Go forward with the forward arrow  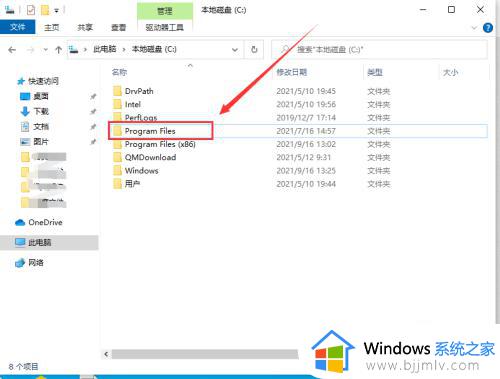[x=30, y=50]
